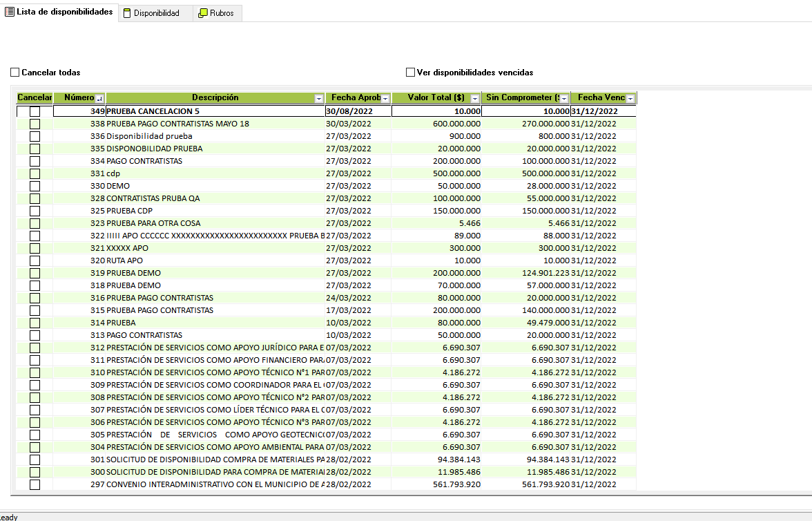Switch to the Disponibilidad tab
This screenshot has width=812, height=521.
(156, 13)
